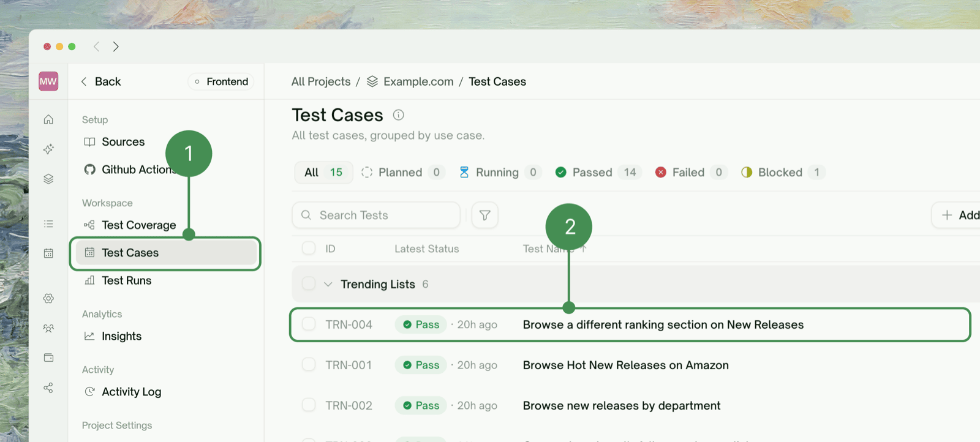Go back using the window's left arrow
The height and width of the screenshot is (442, 980).
(96, 47)
